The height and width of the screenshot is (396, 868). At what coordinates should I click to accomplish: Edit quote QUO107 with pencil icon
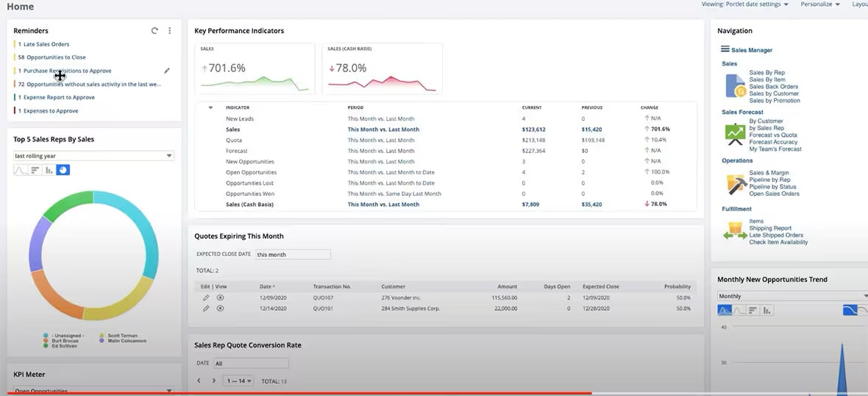pyautogui.click(x=206, y=297)
